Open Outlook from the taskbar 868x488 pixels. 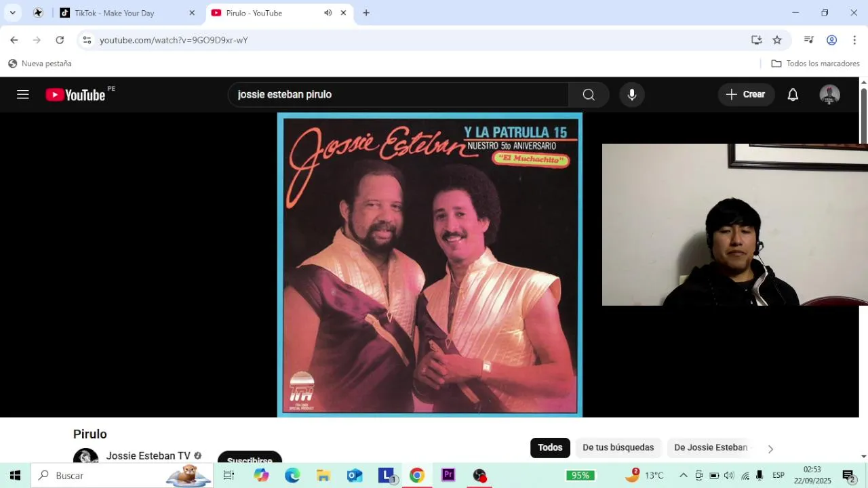point(355,476)
